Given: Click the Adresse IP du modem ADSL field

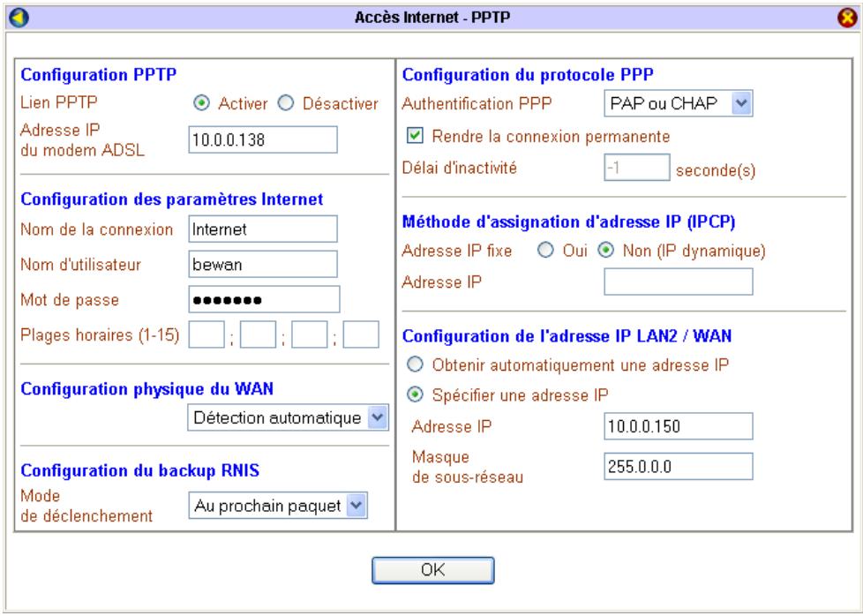Looking at the screenshot, I should pyautogui.click(x=263, y=139).
